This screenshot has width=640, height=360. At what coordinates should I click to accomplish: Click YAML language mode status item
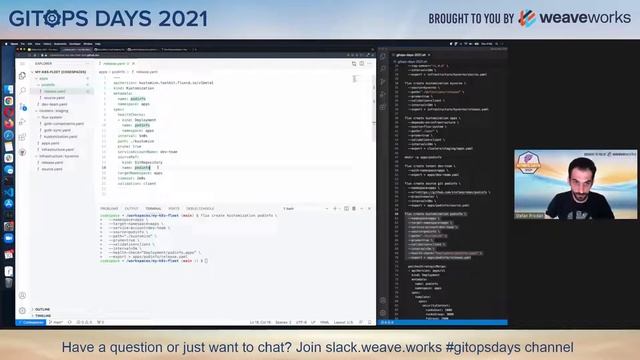point(324,322)
